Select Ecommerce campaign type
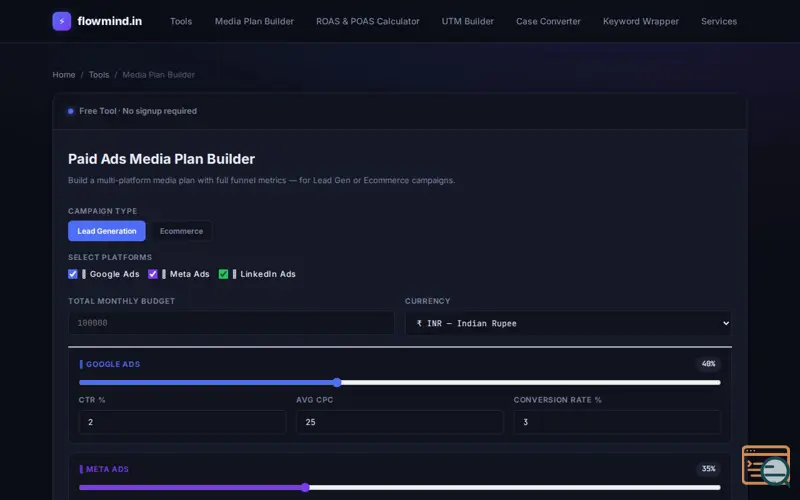800x500 pixels. tap(181, 231)
